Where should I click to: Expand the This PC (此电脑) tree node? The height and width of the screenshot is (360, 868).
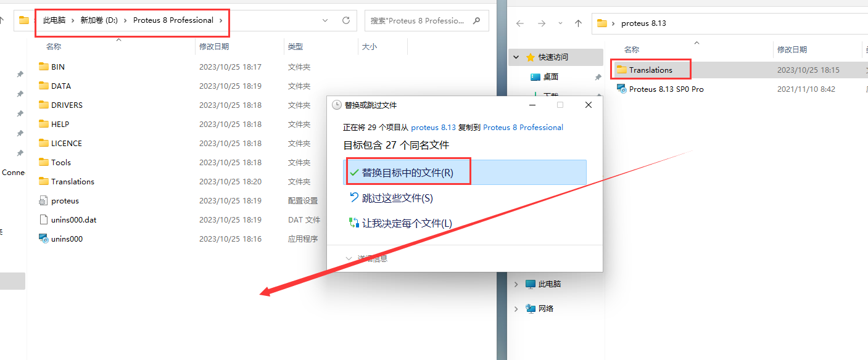pos(516,284)
